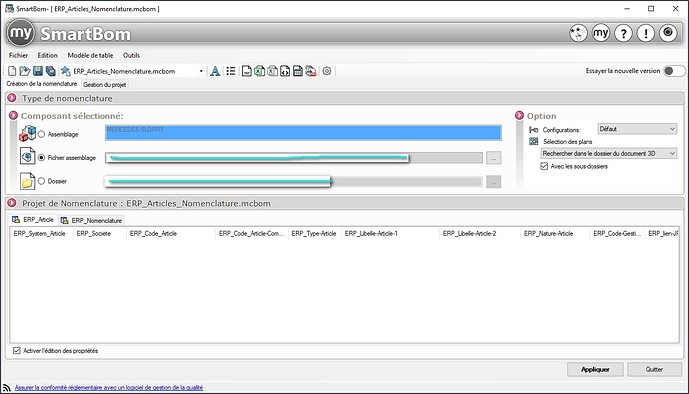Screen dimensions: 689x394
Task: Open the quality management software link
Action: pyautogui.click(x=109, y=387)
